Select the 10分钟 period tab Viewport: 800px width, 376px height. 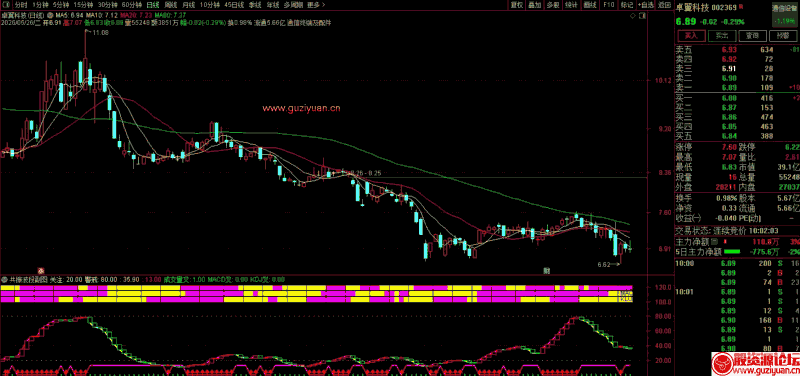tap(209, 5)
